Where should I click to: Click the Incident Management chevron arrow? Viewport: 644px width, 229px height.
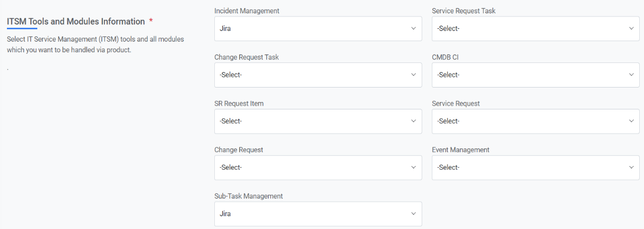coord(413,28)
